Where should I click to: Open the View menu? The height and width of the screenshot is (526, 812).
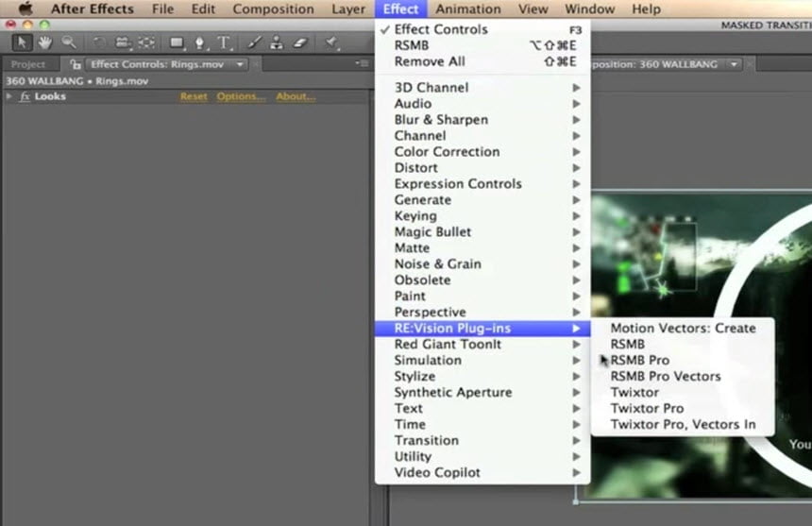pos(533,8)
